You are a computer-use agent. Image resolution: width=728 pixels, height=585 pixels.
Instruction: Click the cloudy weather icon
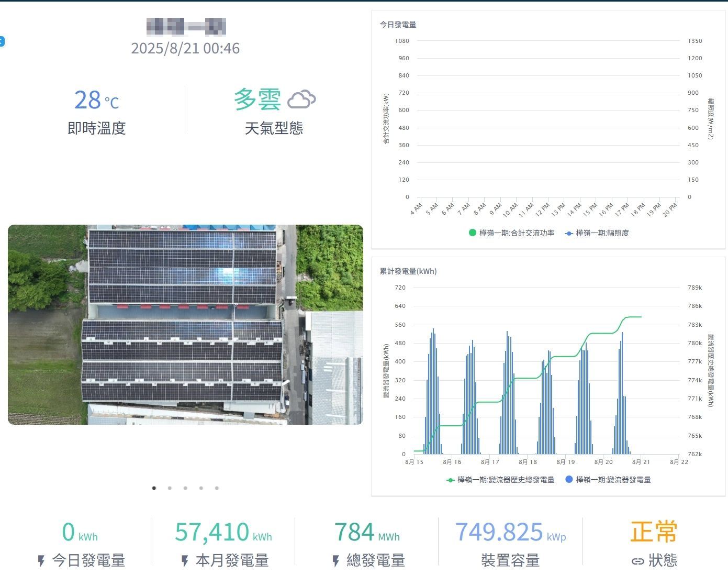pos(302,99)
